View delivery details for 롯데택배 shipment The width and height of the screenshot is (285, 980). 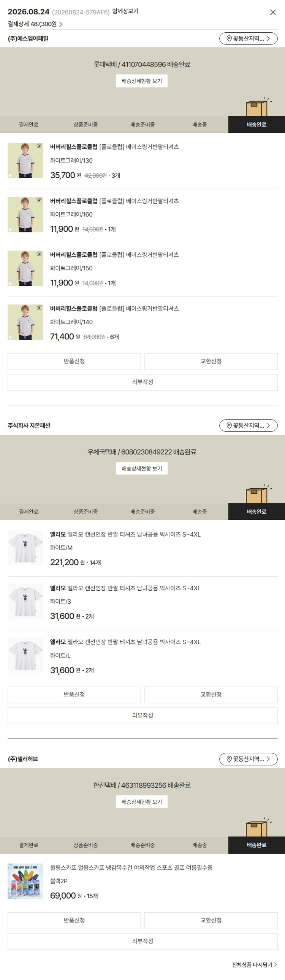[142, 81]
